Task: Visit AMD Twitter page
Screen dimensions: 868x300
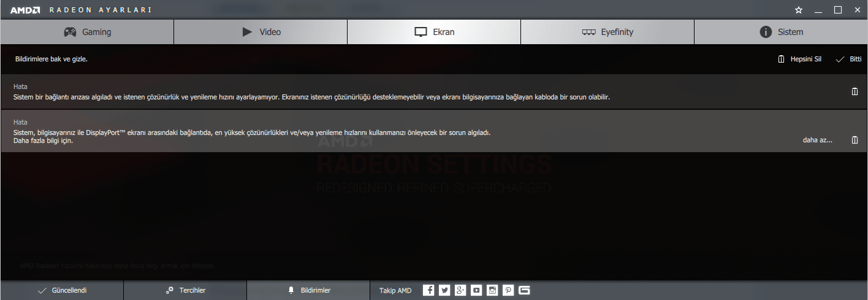Action: [x=445, y=290]
